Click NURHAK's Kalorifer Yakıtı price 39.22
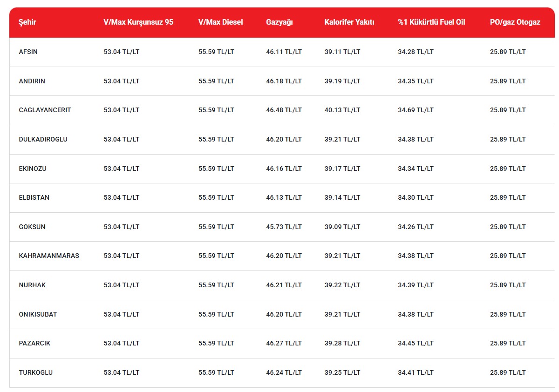 point(342,285)
